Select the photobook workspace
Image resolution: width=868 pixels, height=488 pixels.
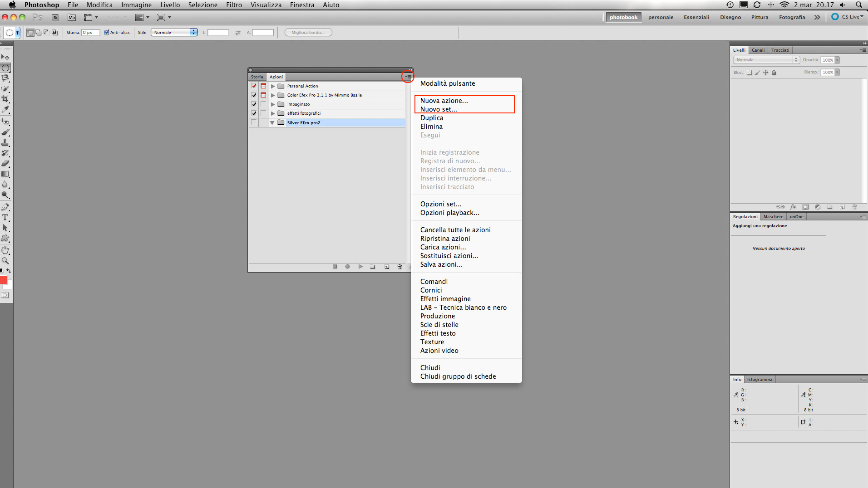click(623, 17)
